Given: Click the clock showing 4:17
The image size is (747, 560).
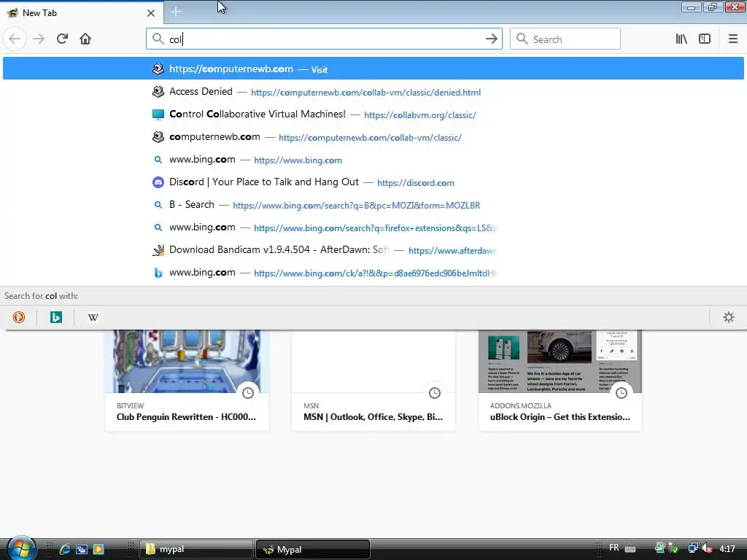Looking at the screenshot, I should pos(727,548).
